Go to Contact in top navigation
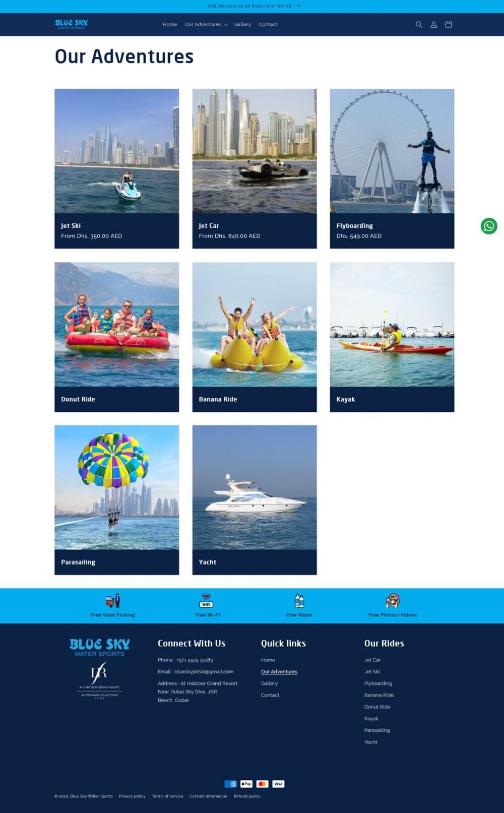The width and height of the screenshot is (504, 813). [268, 25]
